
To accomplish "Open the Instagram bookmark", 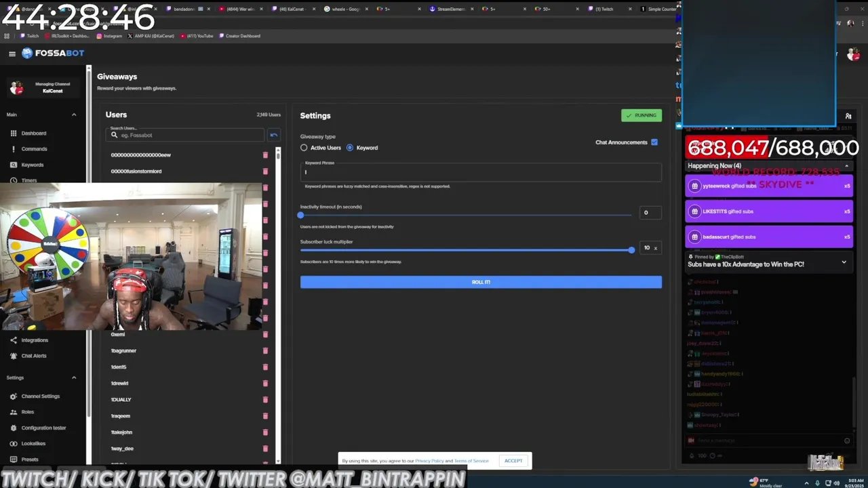I will tap(109, 36).
